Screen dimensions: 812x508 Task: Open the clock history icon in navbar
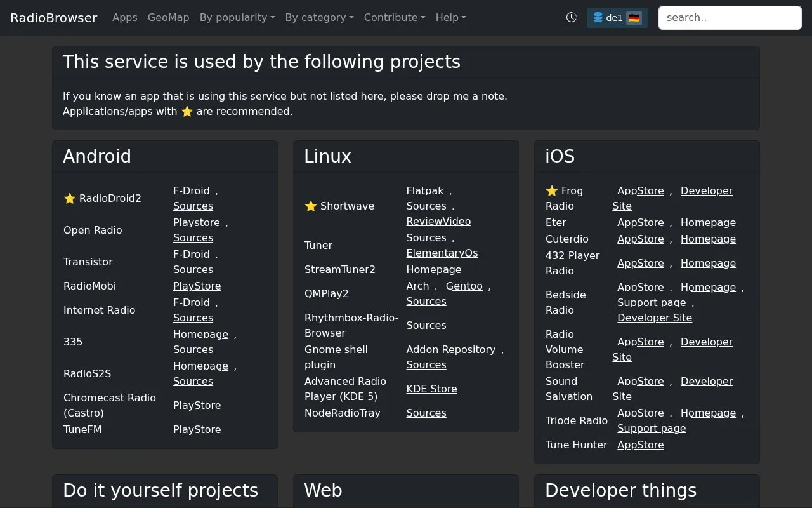[572, 18]
